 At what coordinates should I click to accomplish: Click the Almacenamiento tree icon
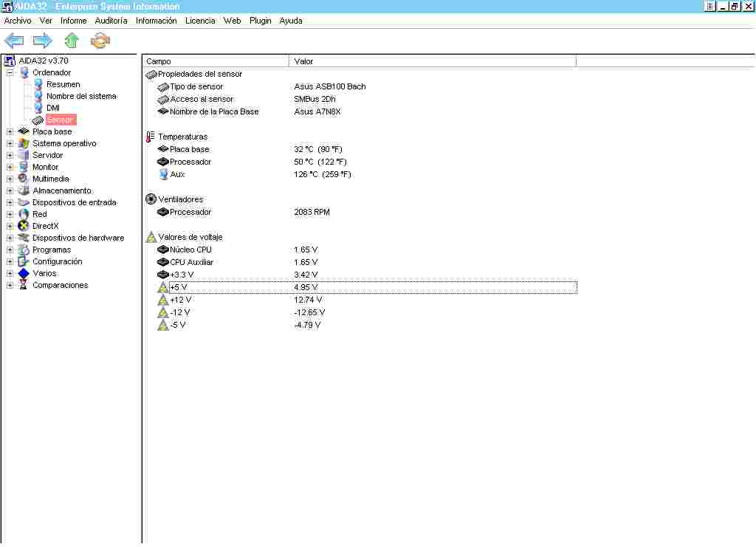pos(24,191)
